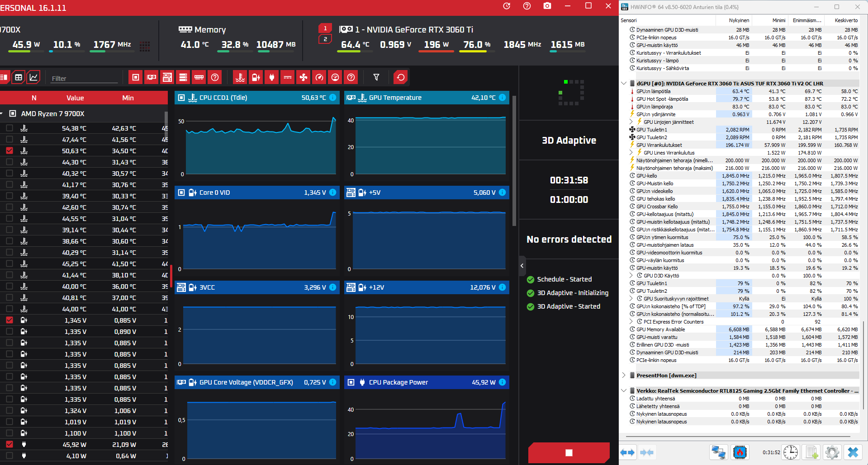Open OCCT help question mark in title bar
Viewport: 868px width, 465px height.
[x=527, y=6]
